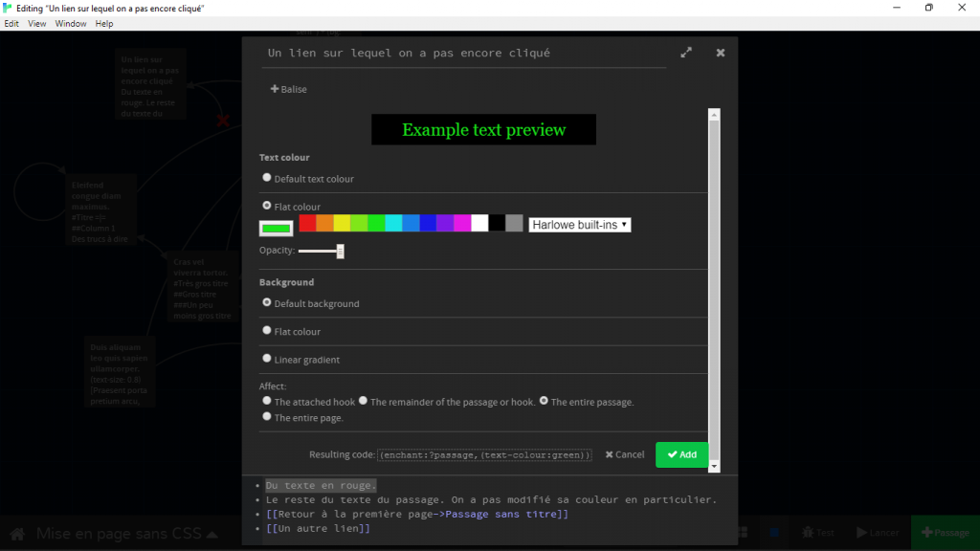Select Default background option
Viewport: 980px width, 551px height.
click(267, 302)
